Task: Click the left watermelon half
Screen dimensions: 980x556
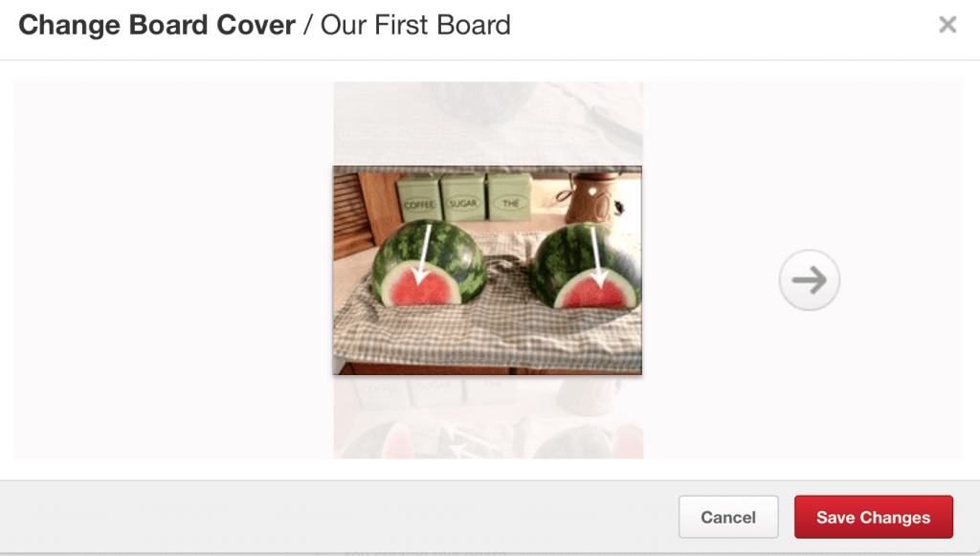Action: click(429, 263)
